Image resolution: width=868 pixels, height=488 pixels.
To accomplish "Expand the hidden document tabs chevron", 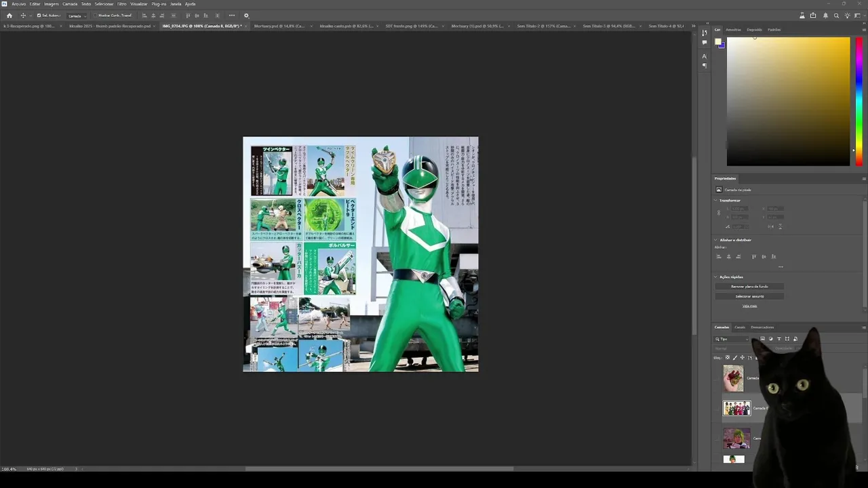I will point(693,26).
